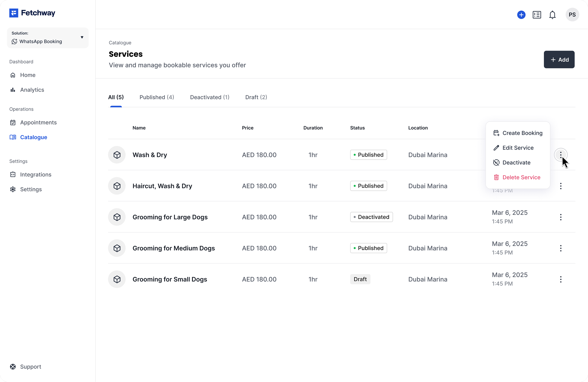
Task: Click the Catalogue breadcrumb link
Action: coord(120,42)
